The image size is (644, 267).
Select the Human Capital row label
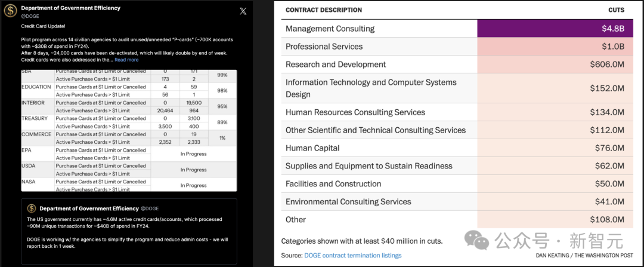[312, 148]
